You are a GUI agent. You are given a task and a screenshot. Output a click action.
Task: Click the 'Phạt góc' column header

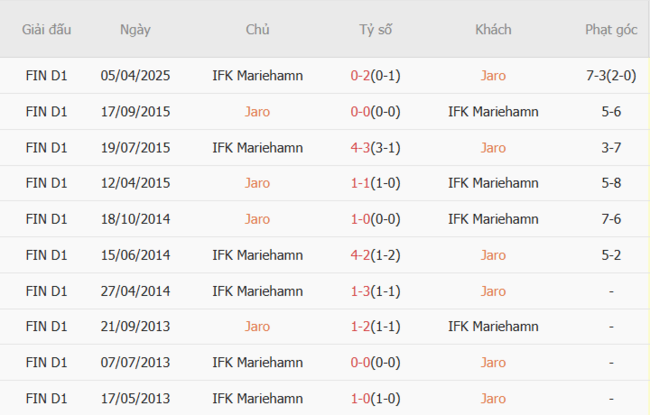[x=611, y=29]
